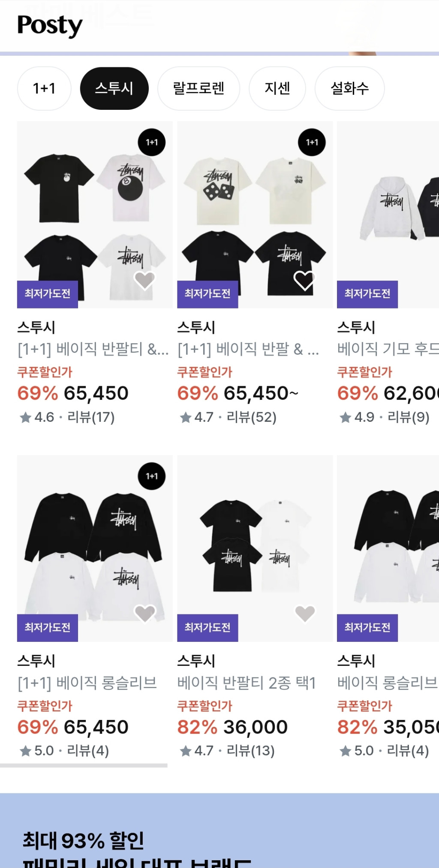Open the dice tee product image
Viewport: 439px width, 868px height.
point(255,206)
